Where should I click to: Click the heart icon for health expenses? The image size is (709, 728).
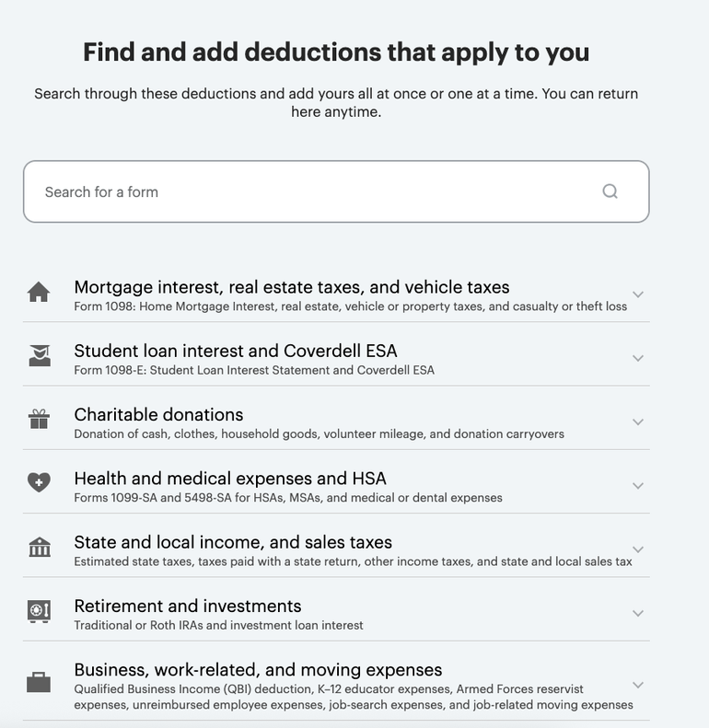(39, 483)
